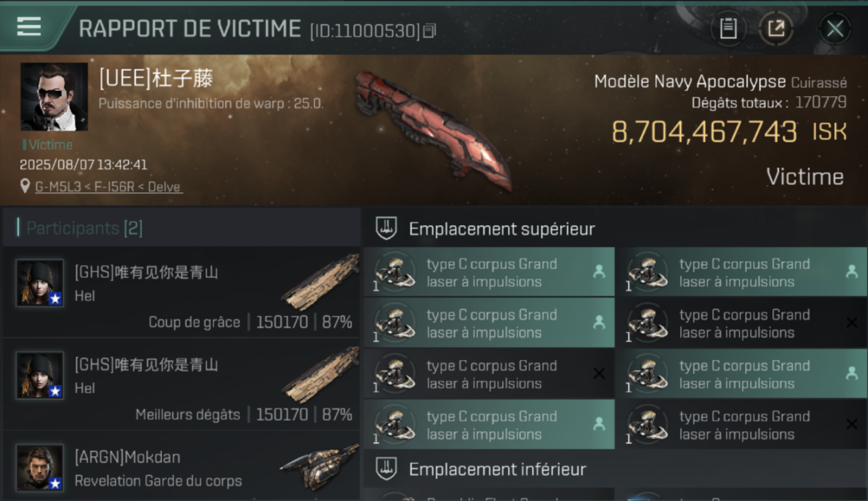Close the Rapport de victime window
This screenshot has width=868, height=501.
tap(835, 29)
